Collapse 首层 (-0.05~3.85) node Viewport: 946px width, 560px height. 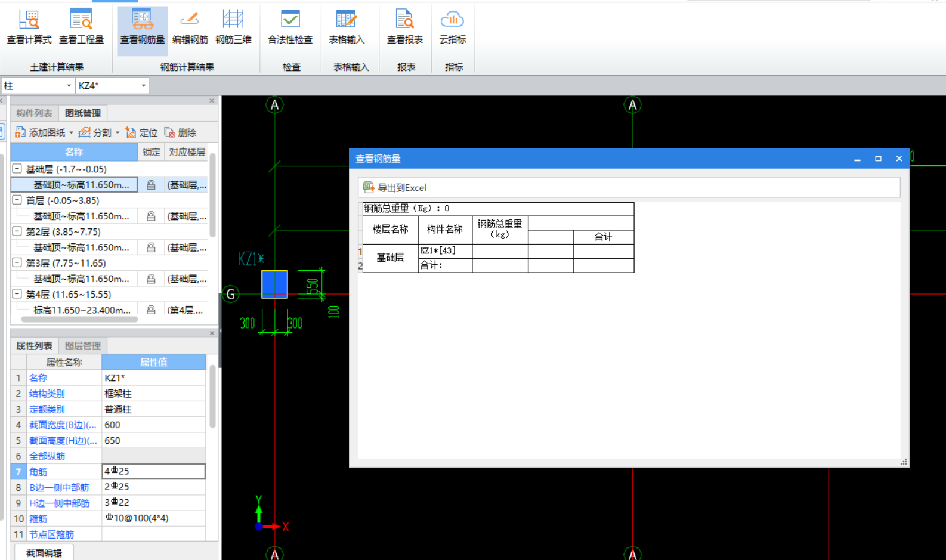17,200
